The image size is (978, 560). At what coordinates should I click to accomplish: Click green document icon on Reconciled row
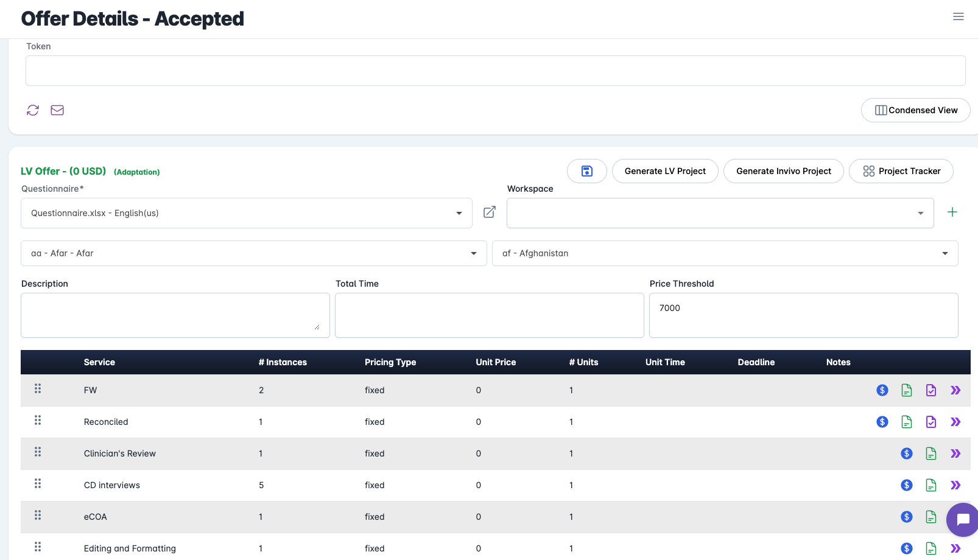906,421
